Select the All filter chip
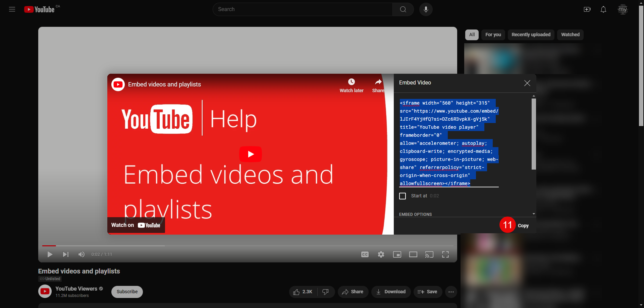Viewport: 644px width, 308px height. 472,35
